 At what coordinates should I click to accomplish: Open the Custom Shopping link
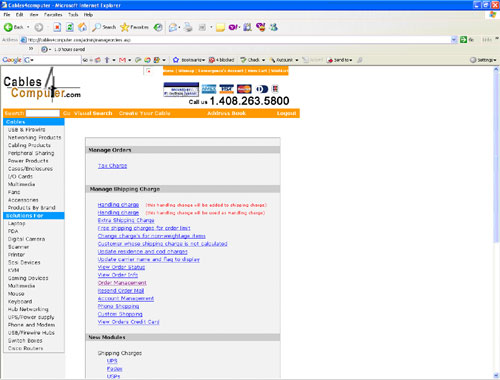[120, 314]
